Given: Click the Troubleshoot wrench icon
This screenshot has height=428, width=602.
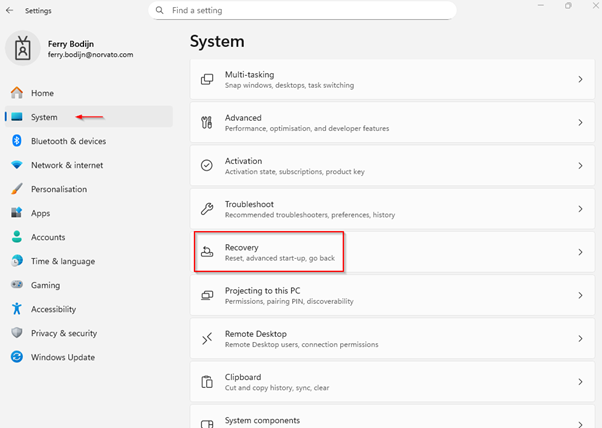Looking at the screenshot, I should (x=207, y=209).
